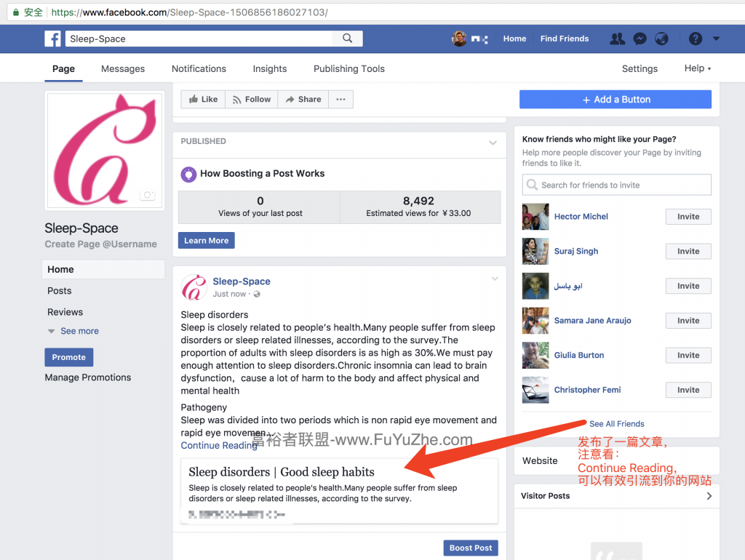This screenshot has height=560, width=745.
Task: Open Sleep-Space post author link
Action: (242, 281)
